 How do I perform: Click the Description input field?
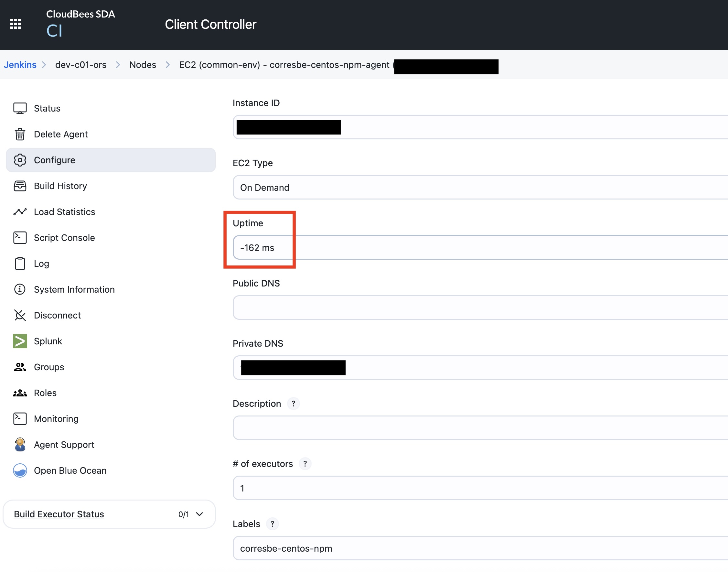pos(480,428)
